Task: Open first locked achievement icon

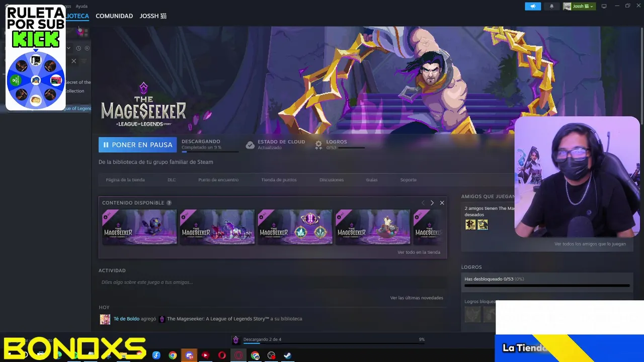Action: (x=472, y=314)
